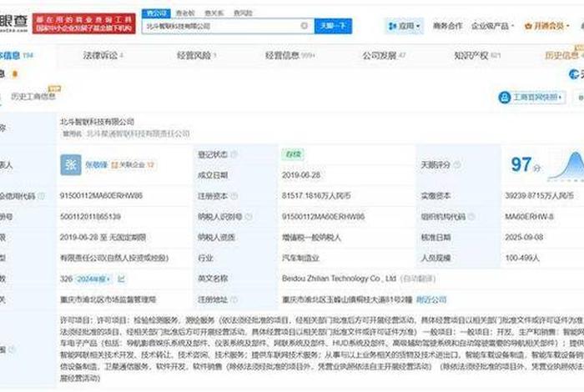Open the 附近公司 nearby companies link
The height and width of the screenshot is (392, 584).
pyautogui.click(x=431, y=299)
